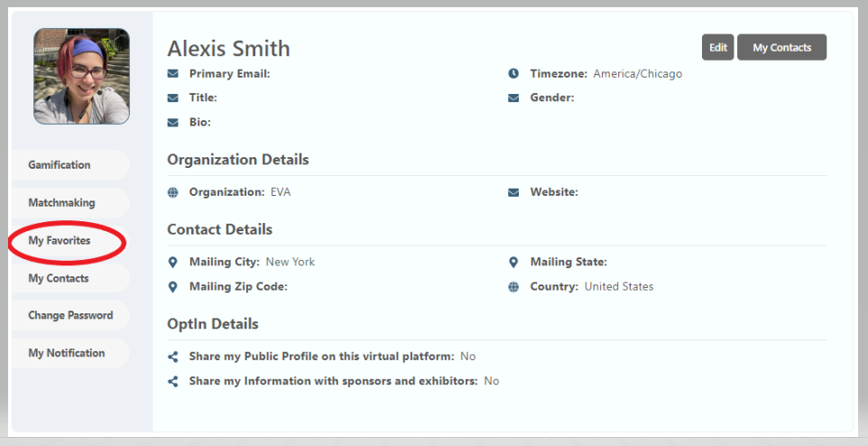Open My Favorites in the sidebar
Viewport: 868px width, 446px height.
pyautogui.click(x=60, y=241)
